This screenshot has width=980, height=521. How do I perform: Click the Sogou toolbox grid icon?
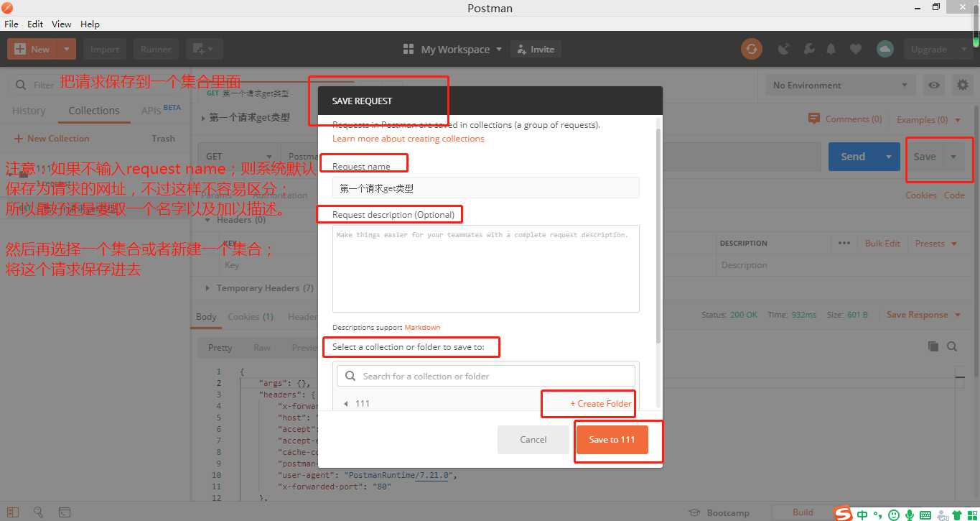point(972,515)
